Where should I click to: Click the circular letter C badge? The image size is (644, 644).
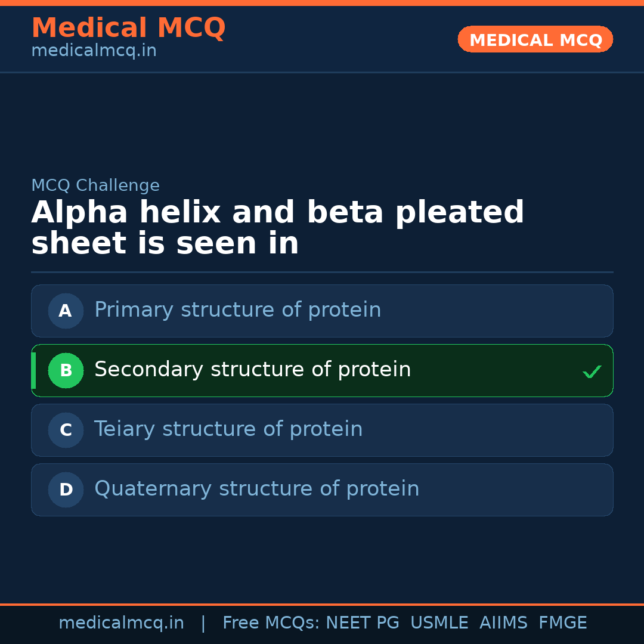[x=66, y=430]
